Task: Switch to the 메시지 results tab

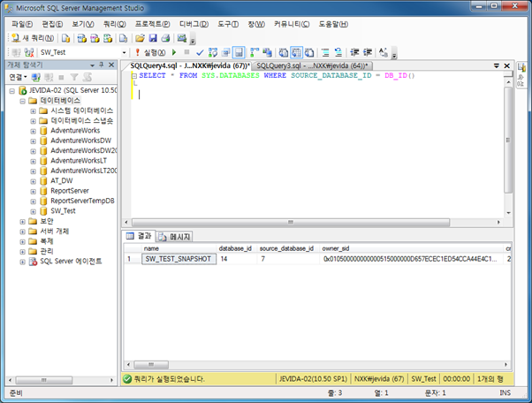Action: point(175,237)
